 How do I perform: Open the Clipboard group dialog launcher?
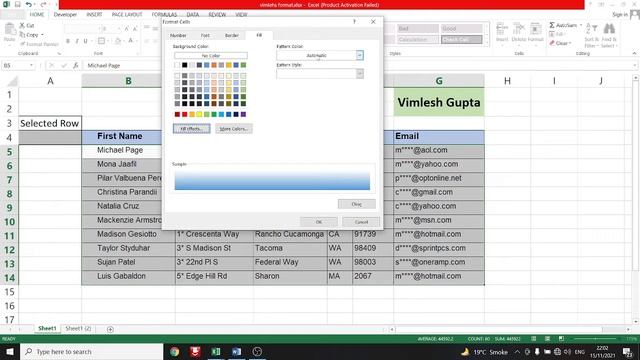click(59, 53)
